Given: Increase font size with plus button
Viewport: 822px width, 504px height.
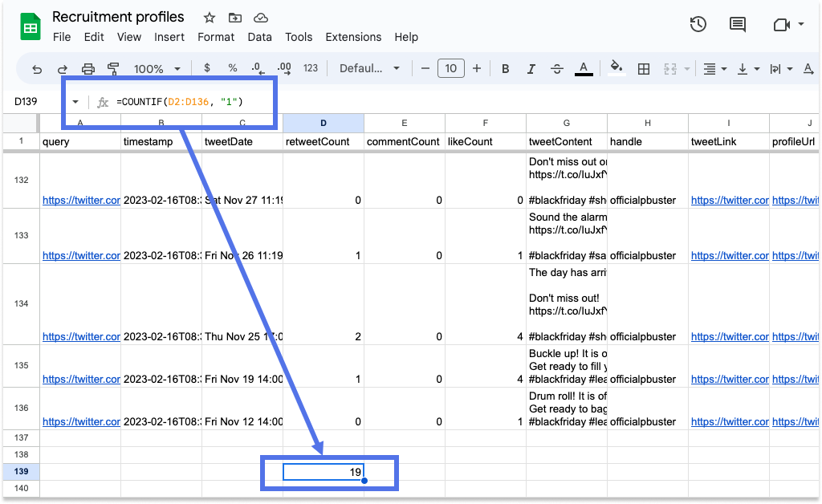Looking at the screenshot, I should point(477,68).
